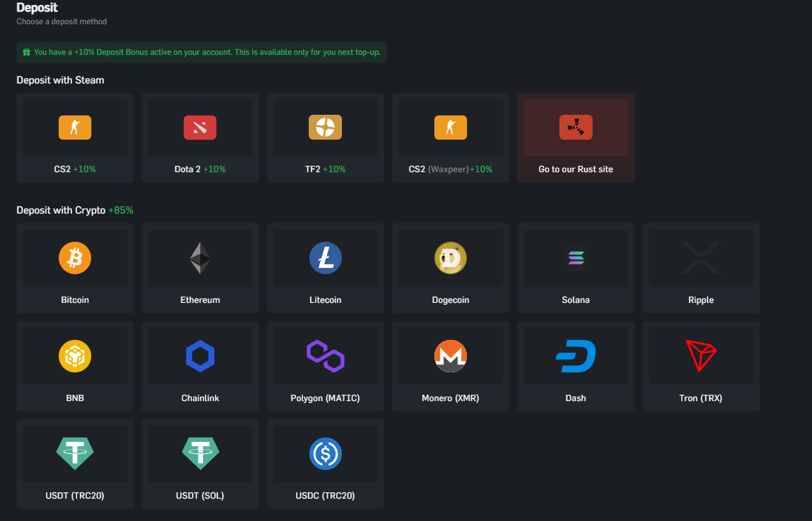Select USDC (TRC20) deposit option
This screenshot has height=521, width=812.
tap(325, 464)
